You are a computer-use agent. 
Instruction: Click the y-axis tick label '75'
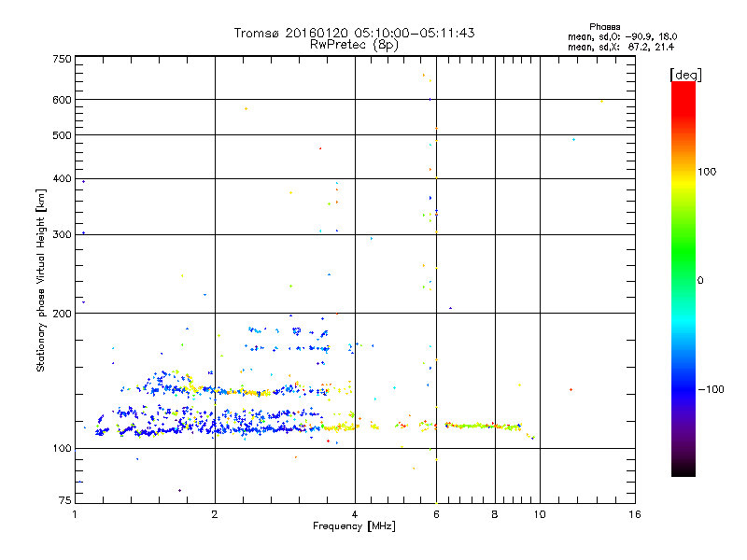tap(65, 500)
